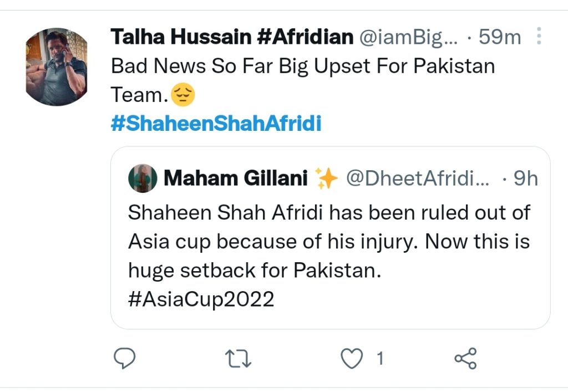The height and width of the screenshot is (392, 568).
Task: Click the like count number 1
Action: pos(379,359)
